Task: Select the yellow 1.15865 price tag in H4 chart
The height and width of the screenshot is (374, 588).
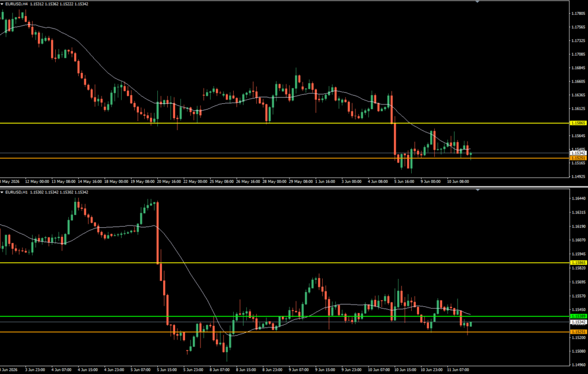Action: [578, 123]
